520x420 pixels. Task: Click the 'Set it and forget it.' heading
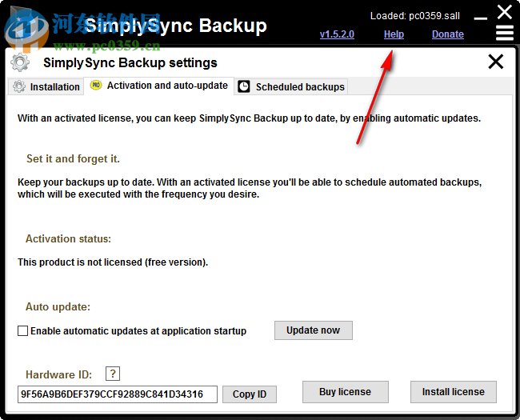(73, 158)
